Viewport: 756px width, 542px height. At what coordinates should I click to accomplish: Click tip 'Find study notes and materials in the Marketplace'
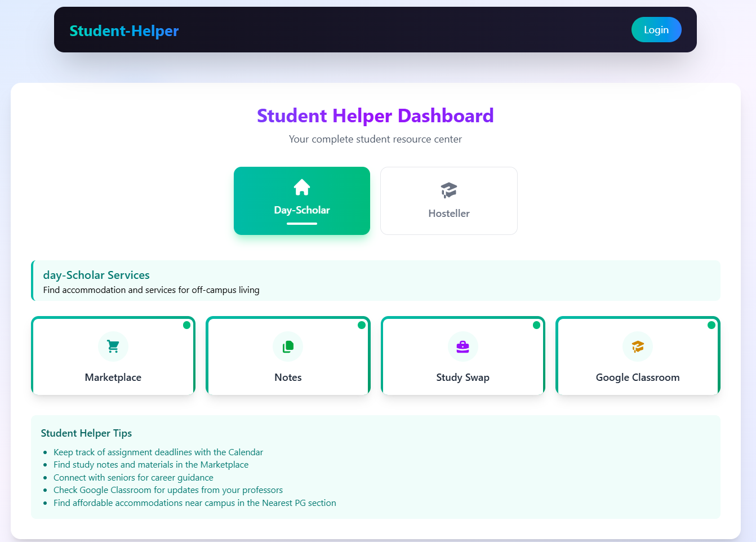151,465
